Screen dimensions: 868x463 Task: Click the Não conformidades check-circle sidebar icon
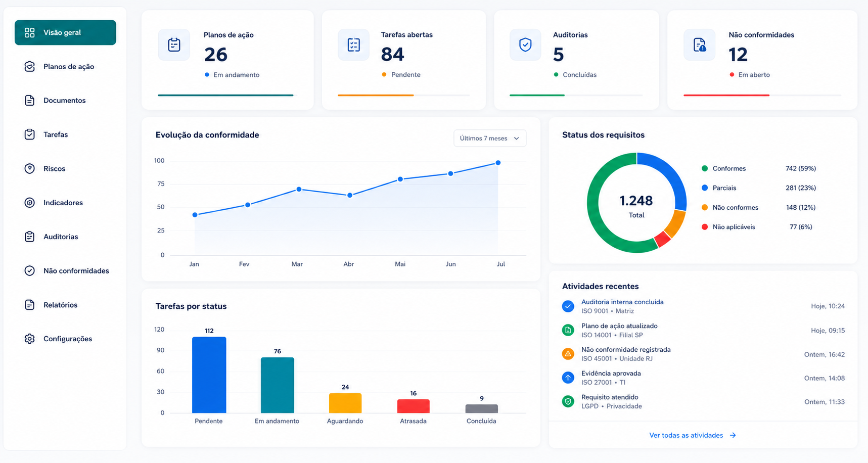[x=29, y=270]
